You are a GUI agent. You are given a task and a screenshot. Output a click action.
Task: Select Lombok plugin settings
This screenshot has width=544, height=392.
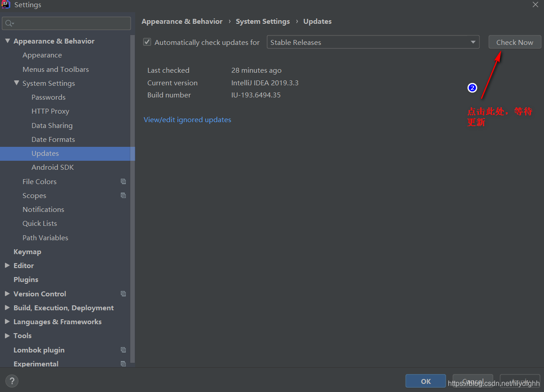(x=39, y=350)
